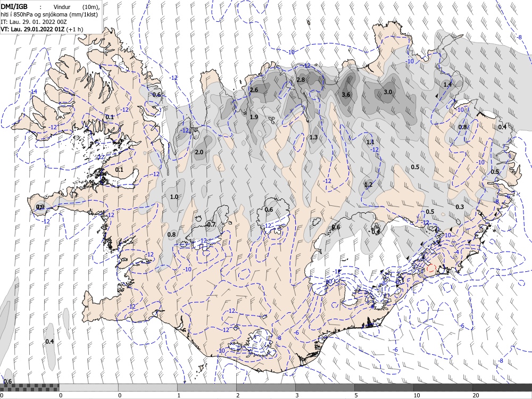The height and width of the screenshot is (399, 532).
Task: Click the 3.0 snowfall value
Action: point(388,92)
